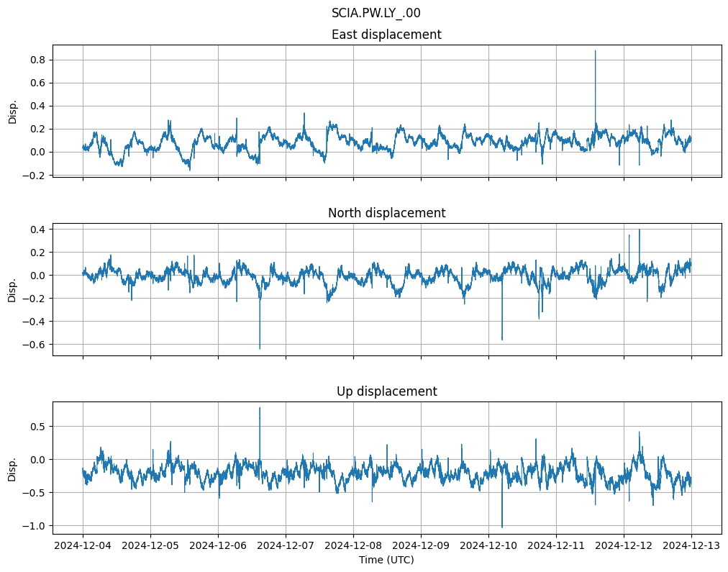Click the Disp. y-axis label of North plot
This screenshot has width=728, height=572.
click(13, 289)
